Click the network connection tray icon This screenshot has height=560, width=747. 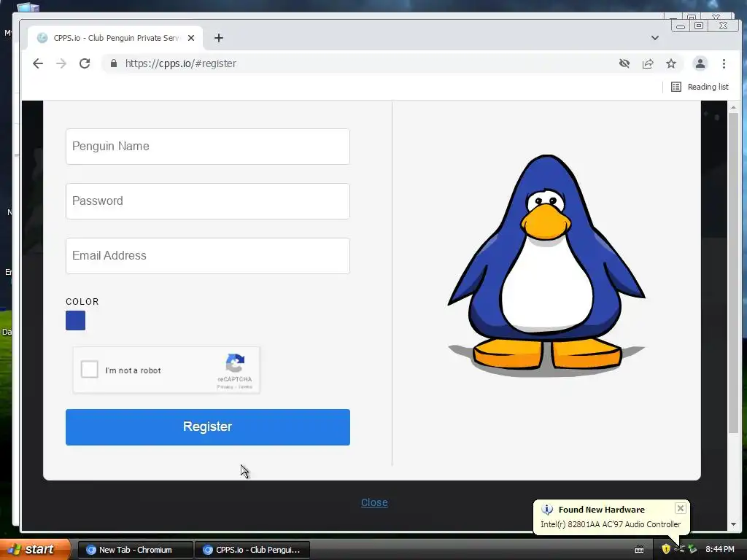click(679, 550)
